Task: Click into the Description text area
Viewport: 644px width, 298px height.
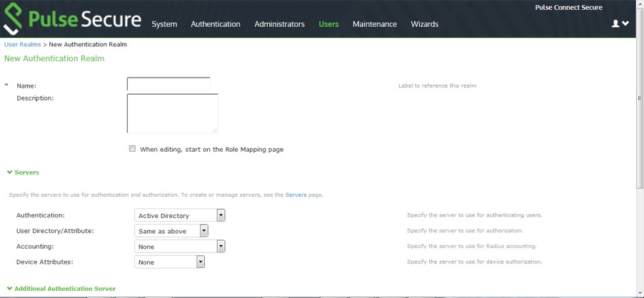Action: [x=172, y=113]
